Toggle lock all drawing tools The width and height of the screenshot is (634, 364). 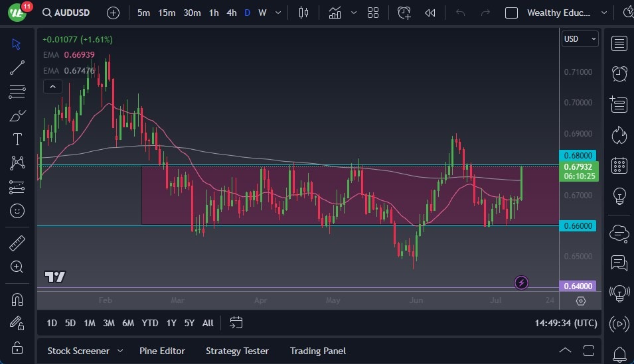(17, 347)
